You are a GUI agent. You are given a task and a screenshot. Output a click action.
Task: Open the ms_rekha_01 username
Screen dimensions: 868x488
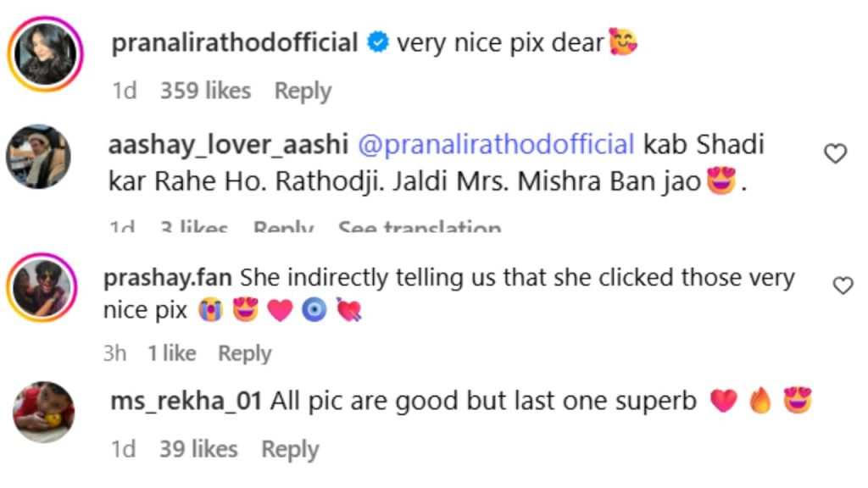click(x=186, y=401)
